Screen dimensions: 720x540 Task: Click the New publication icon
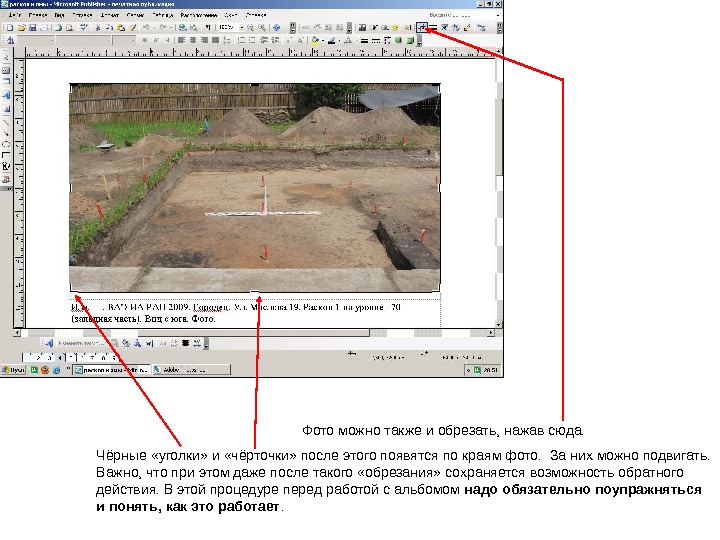pos(10,28)
